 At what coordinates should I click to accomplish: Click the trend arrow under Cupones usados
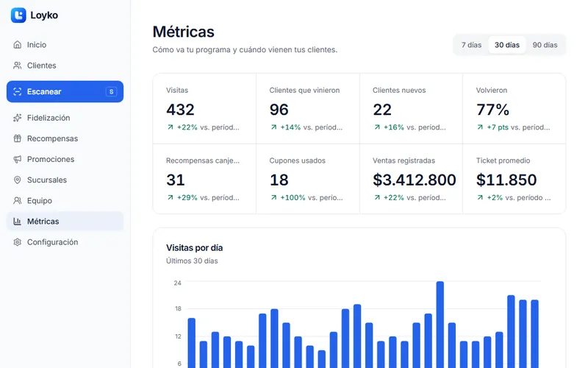pos(273,197)
